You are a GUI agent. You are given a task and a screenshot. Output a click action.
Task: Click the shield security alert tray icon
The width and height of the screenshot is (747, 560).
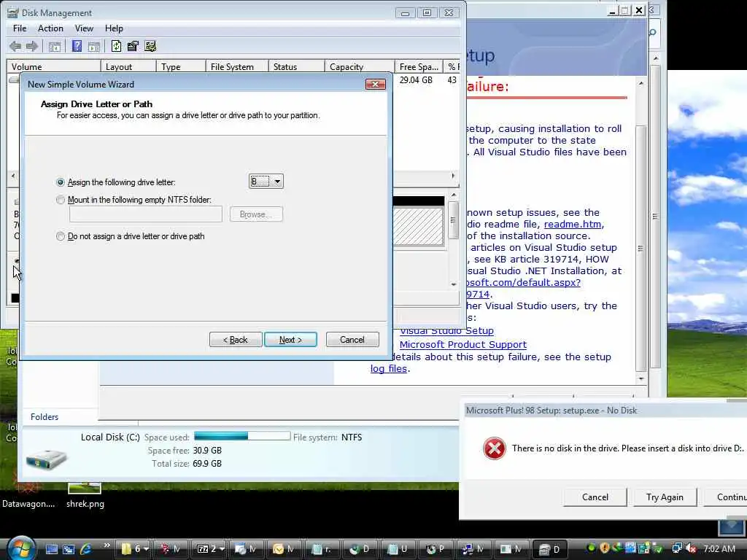[x=605, y=548]
